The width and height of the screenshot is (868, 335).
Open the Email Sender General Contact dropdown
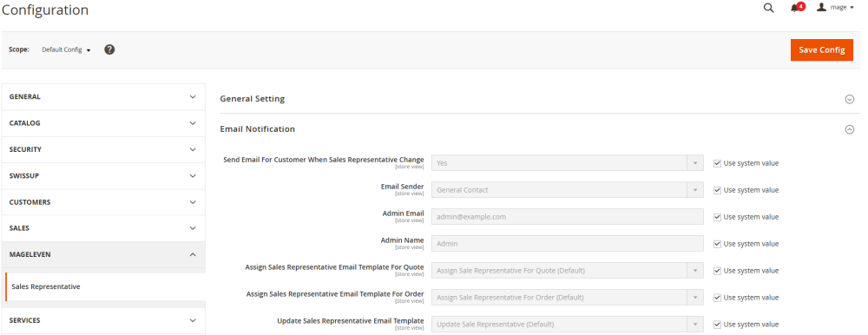click(568, 190)
